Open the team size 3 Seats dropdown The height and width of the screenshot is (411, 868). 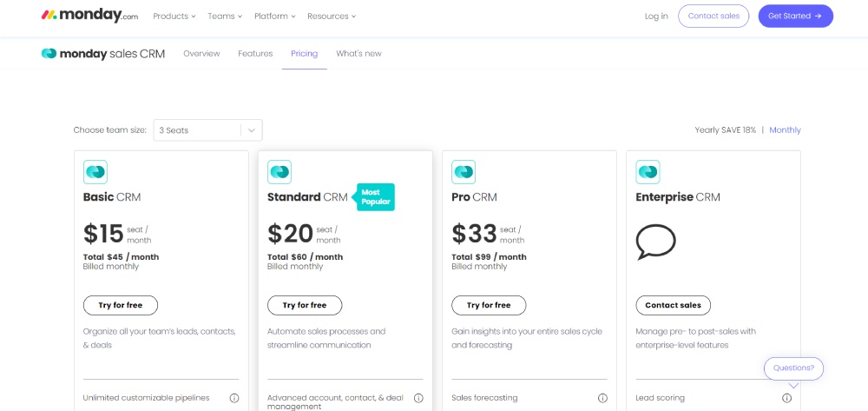click(x=207, y=130)
